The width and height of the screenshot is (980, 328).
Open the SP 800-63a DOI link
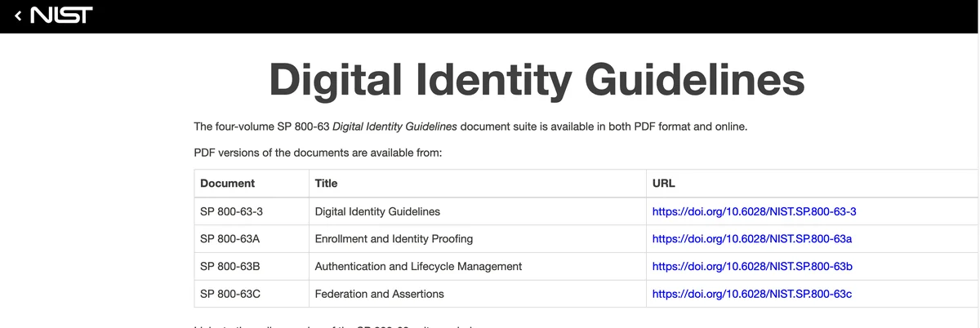(x=752, y=239)
